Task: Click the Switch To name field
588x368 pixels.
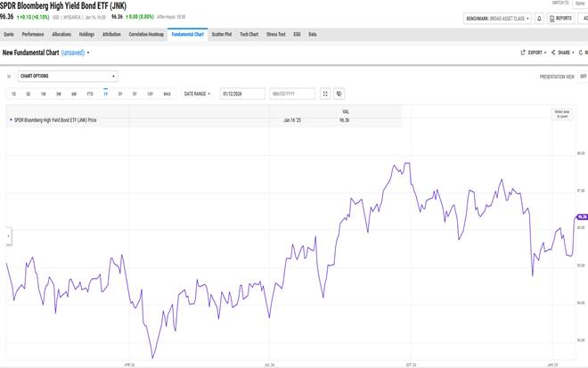Action: tap(581, 4)
